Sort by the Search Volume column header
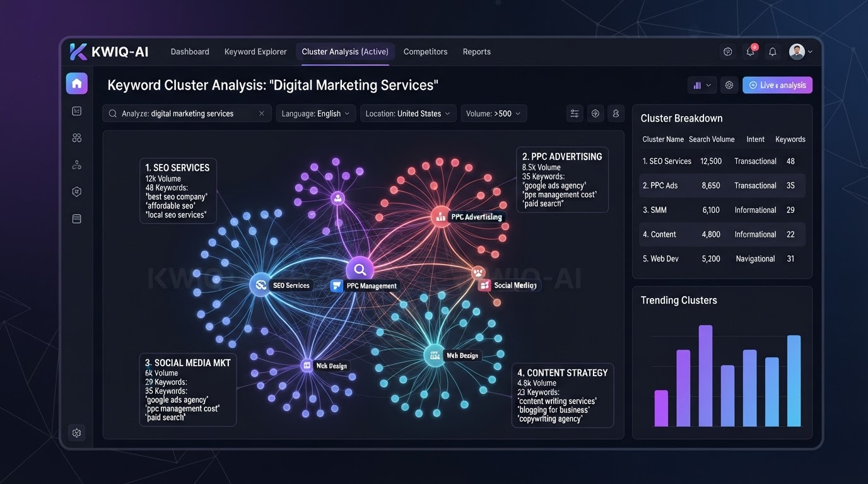This screenshot has width=868, height=484. point(712,139)
